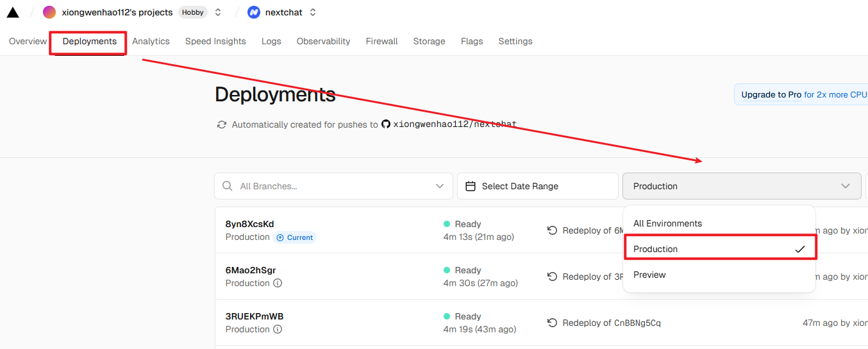Click the duration text 4m 19s (43m ago)
This screenshot has height=349, width=868.
480,329
